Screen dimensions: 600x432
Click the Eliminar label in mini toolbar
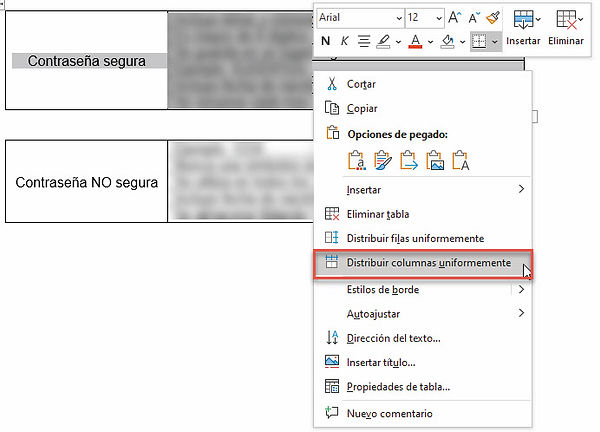566,41
